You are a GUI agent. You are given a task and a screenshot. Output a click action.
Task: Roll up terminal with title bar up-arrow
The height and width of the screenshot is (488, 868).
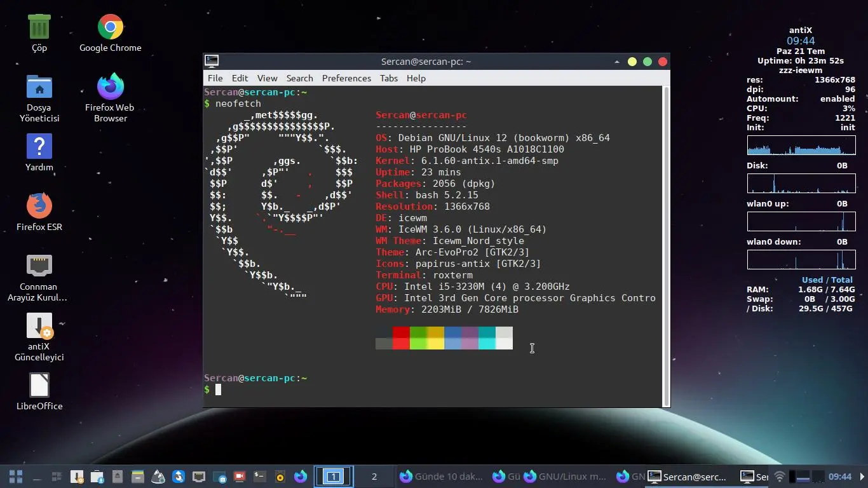pos(616,62)
